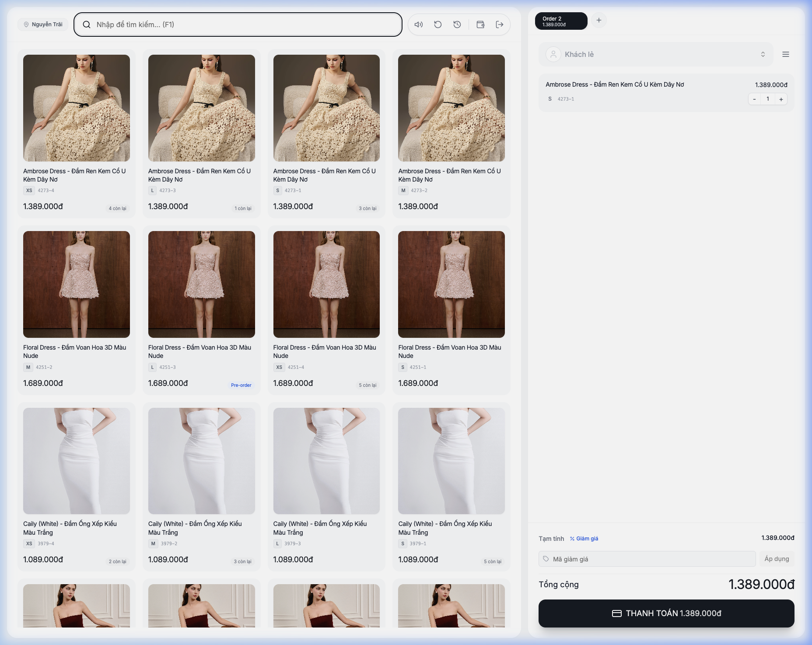Viewport: 812px width, 645px height.
Task: Open order history clock icon
Action: [457, 25]
